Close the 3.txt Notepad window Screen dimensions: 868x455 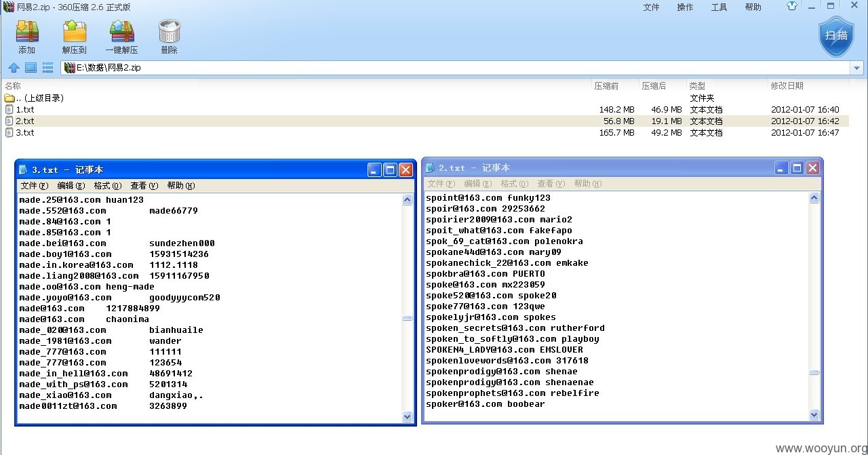[406, 170]
